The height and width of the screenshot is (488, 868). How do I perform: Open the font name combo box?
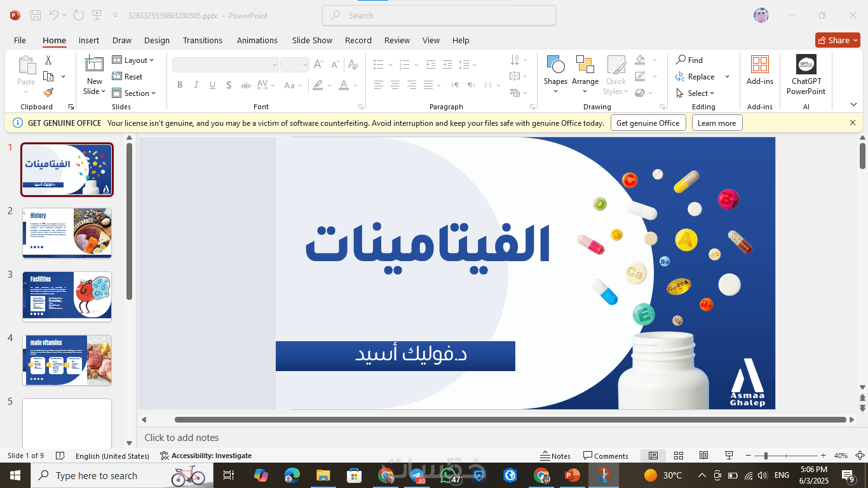pyautogui.click(x=226, y=65)
